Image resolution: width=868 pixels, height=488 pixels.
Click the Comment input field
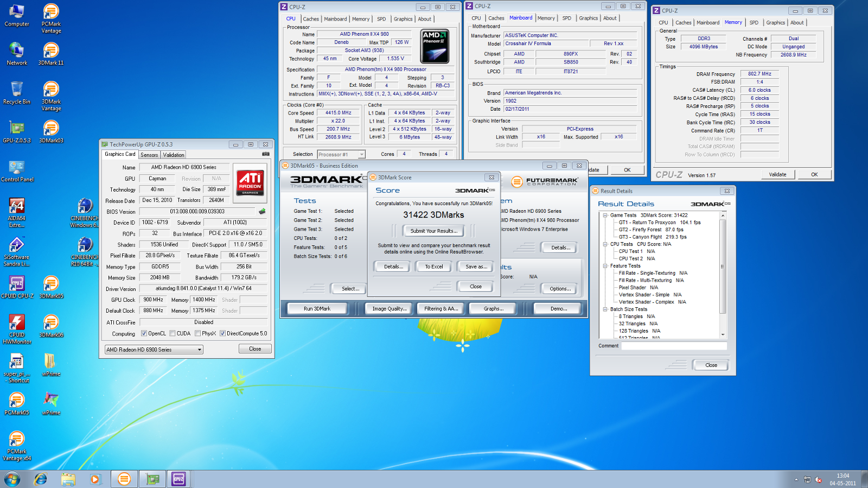pyautogui.click(x=674, y=346)
